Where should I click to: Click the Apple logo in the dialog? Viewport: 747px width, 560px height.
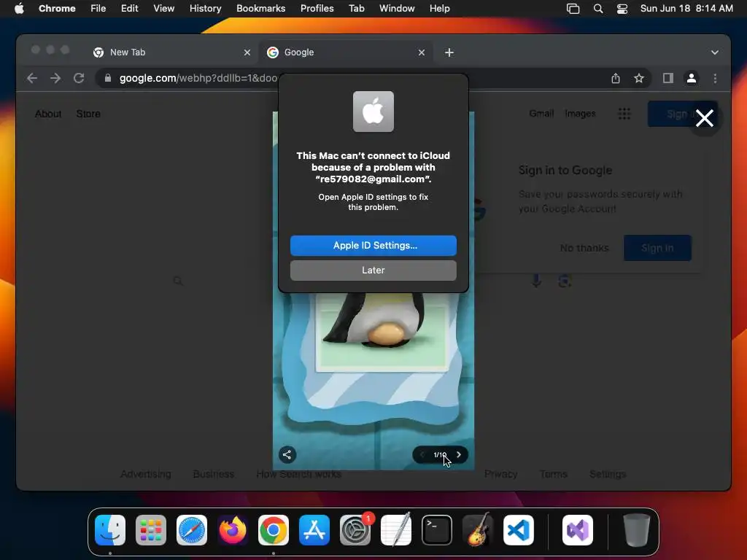pos(373,112)
